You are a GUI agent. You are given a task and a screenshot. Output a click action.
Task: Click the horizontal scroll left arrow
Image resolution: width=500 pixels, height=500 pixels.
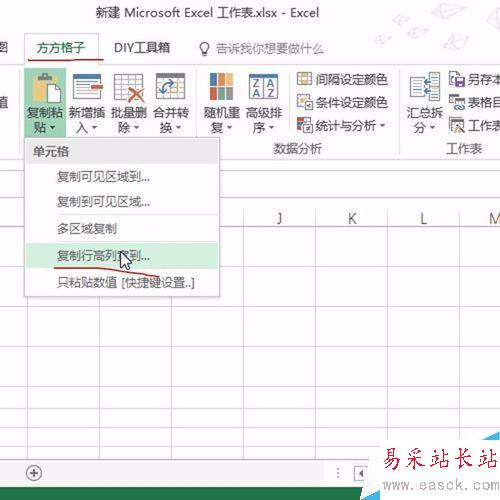[x=360, y=473]
